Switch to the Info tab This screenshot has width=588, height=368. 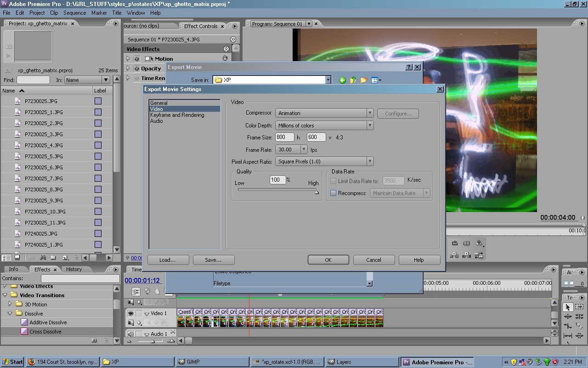pyautogui.click(x=14, y=269)
